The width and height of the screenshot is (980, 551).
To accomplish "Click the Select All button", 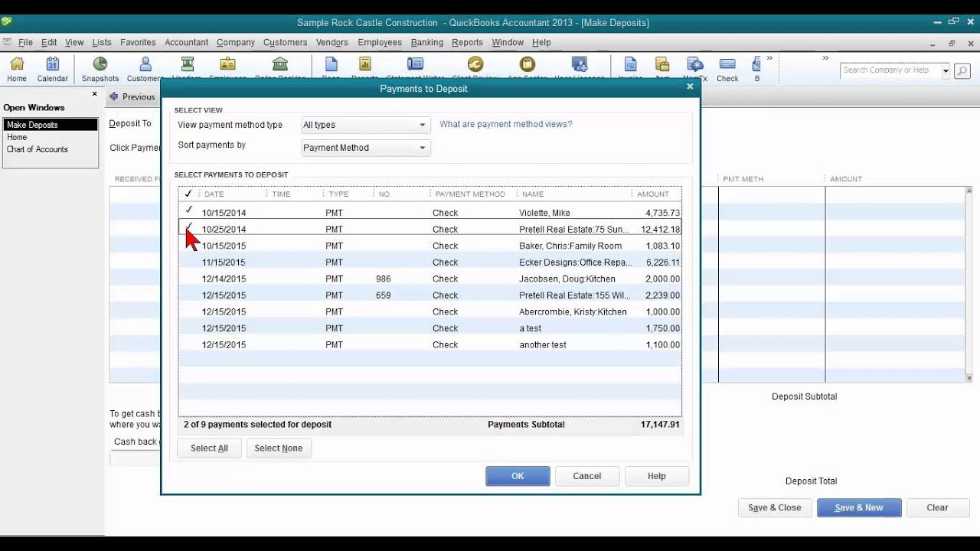I will pos(209,448).
